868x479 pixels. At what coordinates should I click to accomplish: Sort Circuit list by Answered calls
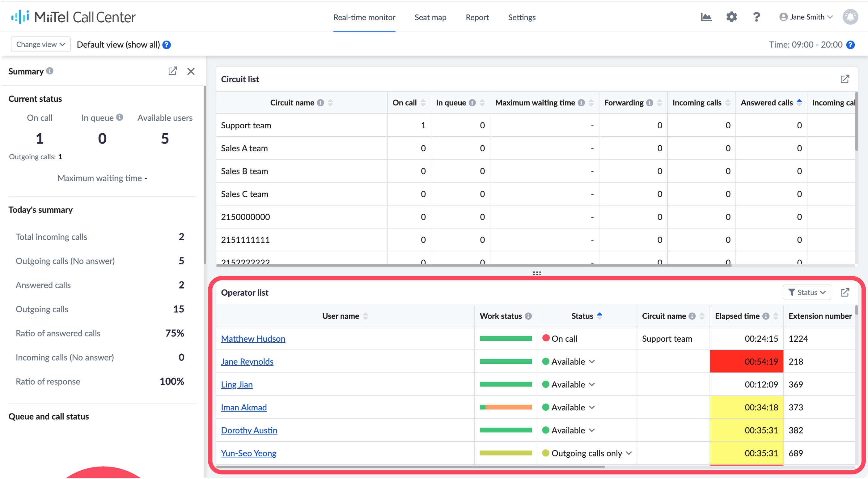(799, 102)
